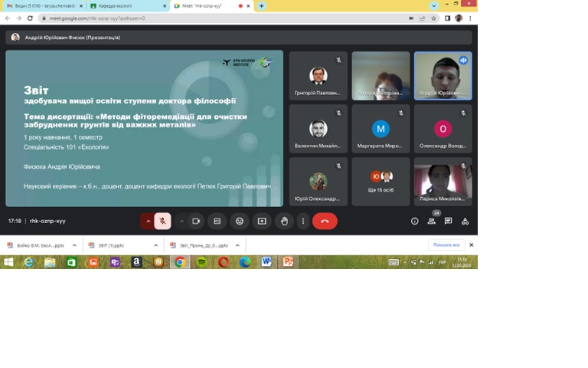Switch to the Кафедра екології tab

111,5
